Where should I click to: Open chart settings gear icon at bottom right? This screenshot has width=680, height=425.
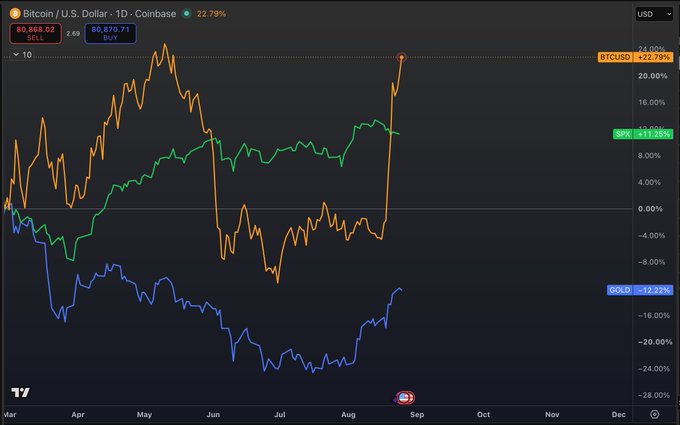[655, 415]
